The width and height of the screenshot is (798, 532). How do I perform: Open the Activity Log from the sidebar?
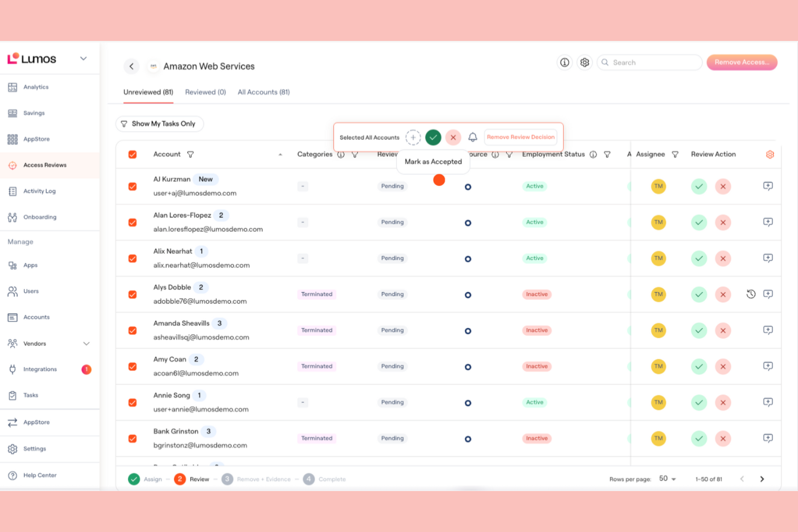(x=39, y=191)
